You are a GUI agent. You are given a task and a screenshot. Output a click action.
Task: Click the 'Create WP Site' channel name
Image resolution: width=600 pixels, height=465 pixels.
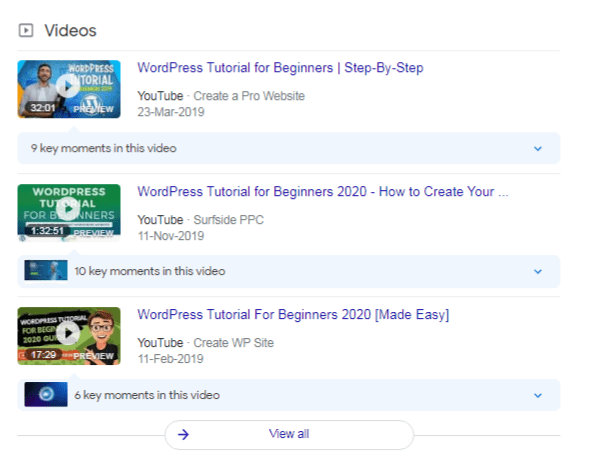(233, 343)
